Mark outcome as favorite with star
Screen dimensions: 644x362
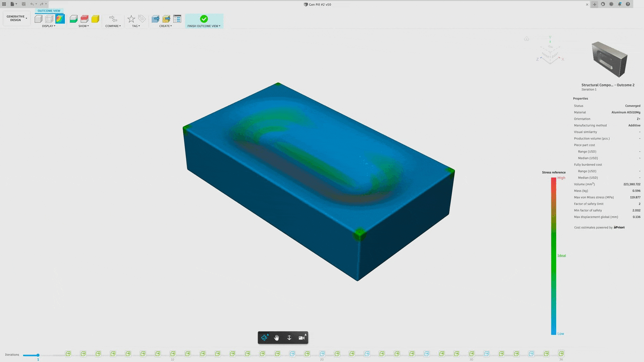point(131,19)
